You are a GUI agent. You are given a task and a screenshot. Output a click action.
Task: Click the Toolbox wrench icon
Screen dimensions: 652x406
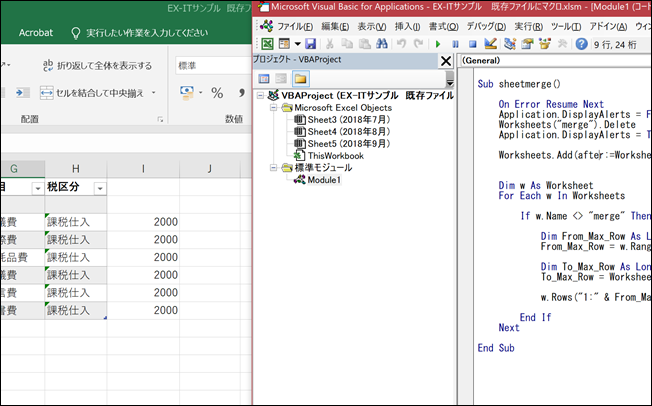[x=562, y=44]
